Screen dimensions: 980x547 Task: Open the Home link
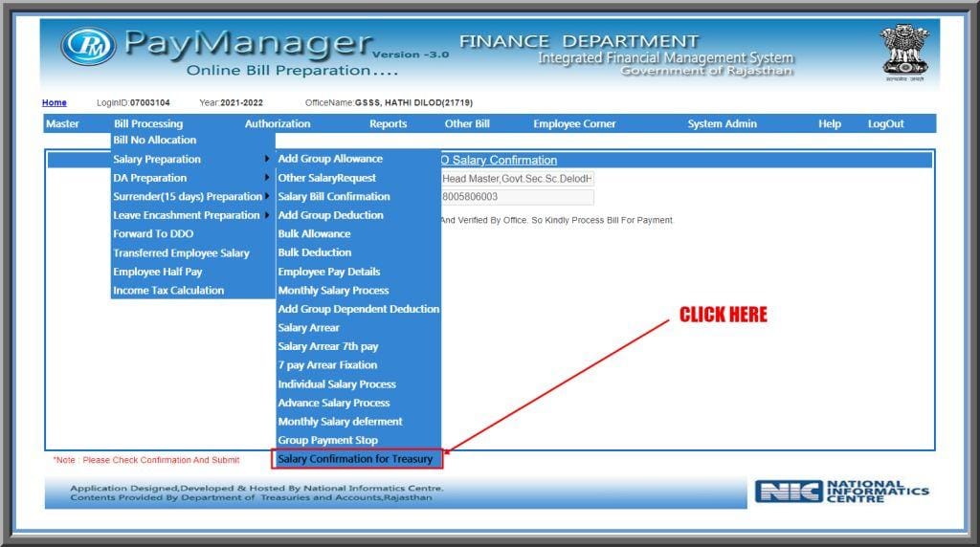pos(55,102)
